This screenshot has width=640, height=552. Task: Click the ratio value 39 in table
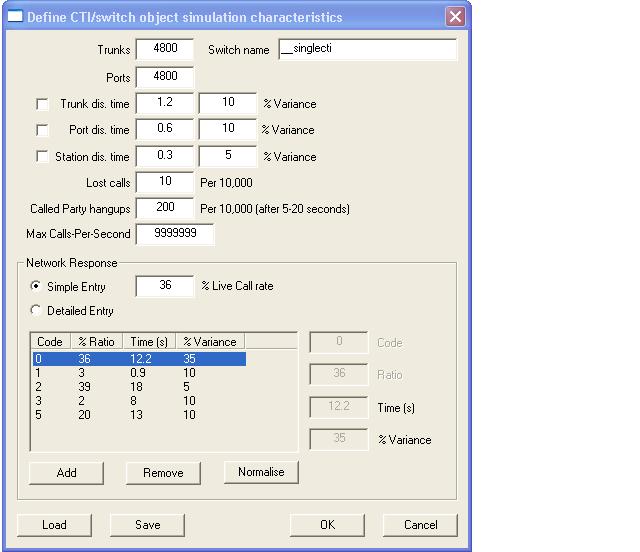click(84, 387)
